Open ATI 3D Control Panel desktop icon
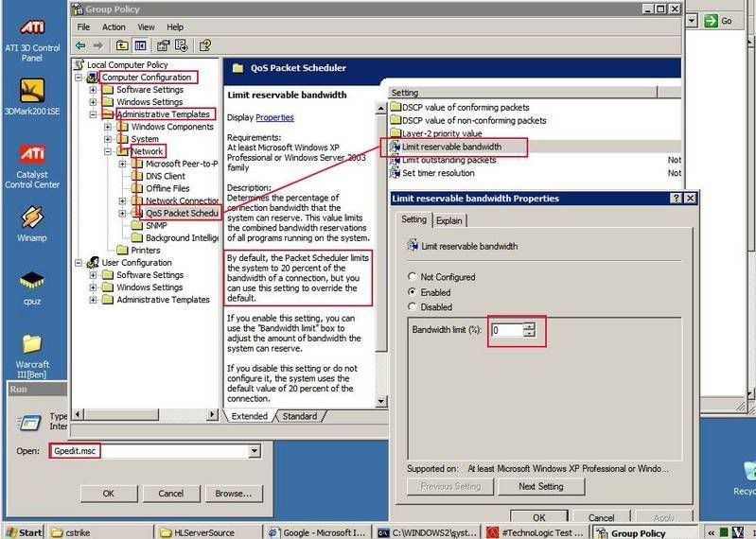The image size is (756, 539). [x=32, y=27]
